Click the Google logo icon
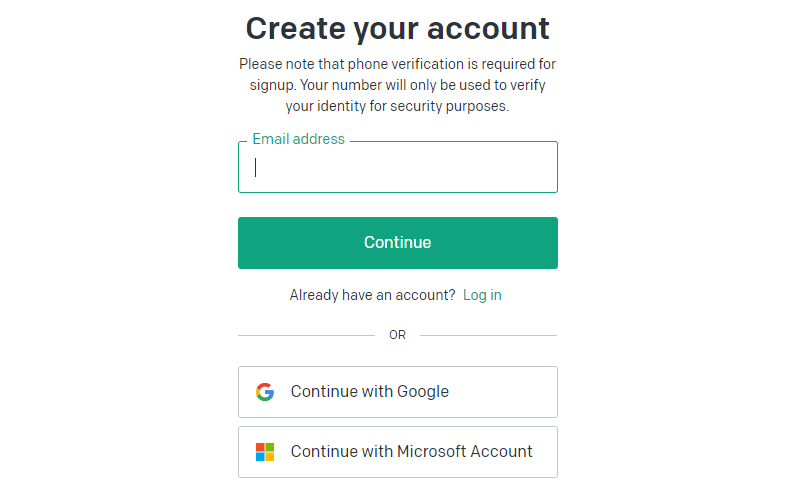 click(265, 392)
